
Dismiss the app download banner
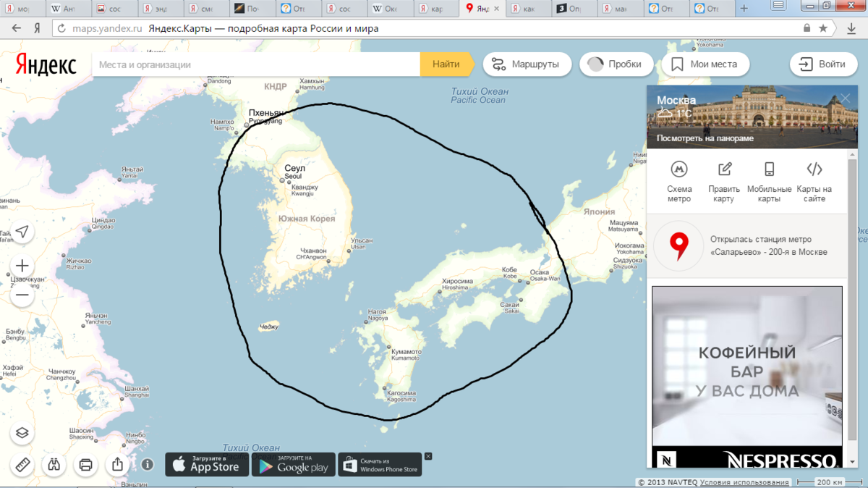(428, 456)
